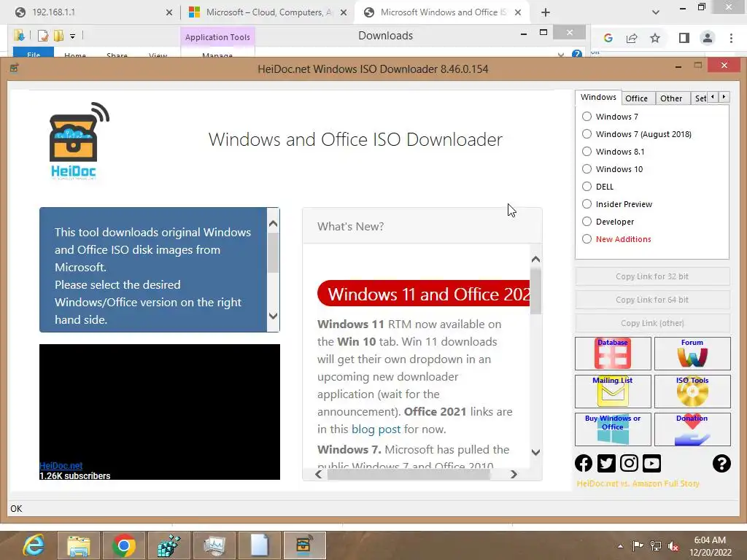The height and width of the screenshot is (560, 747).
Task: Open the Database icon button
Action: (613, 354)
